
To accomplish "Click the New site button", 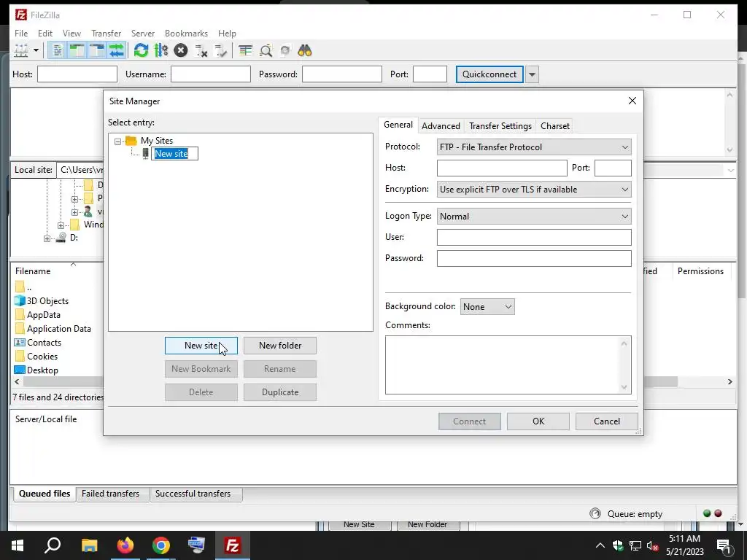I will tap(201, 346).
